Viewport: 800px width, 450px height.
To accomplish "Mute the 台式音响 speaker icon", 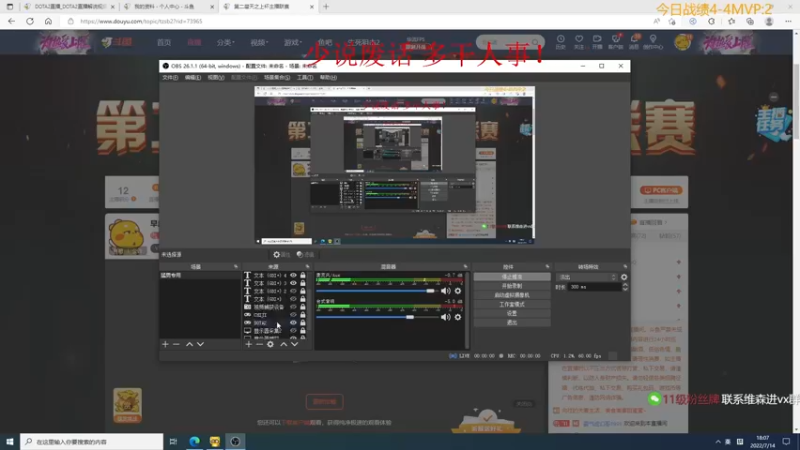I will coord(445,317).
